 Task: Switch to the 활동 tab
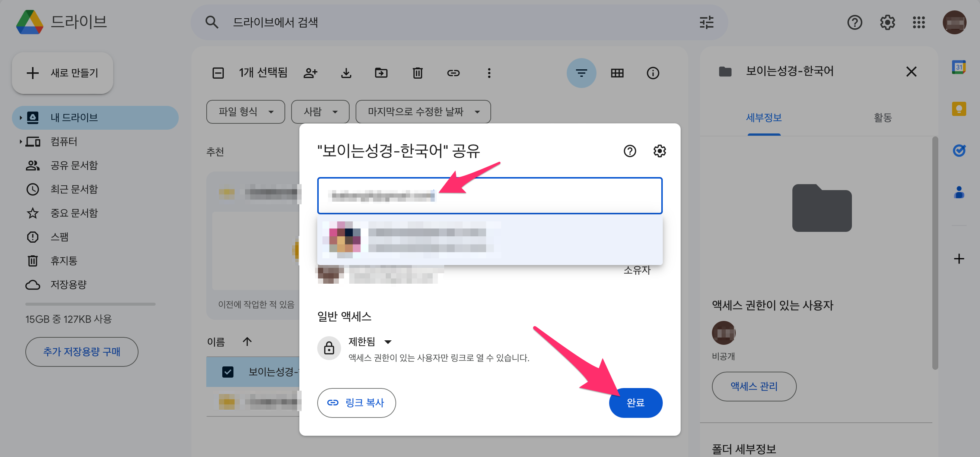pos(882,118)
